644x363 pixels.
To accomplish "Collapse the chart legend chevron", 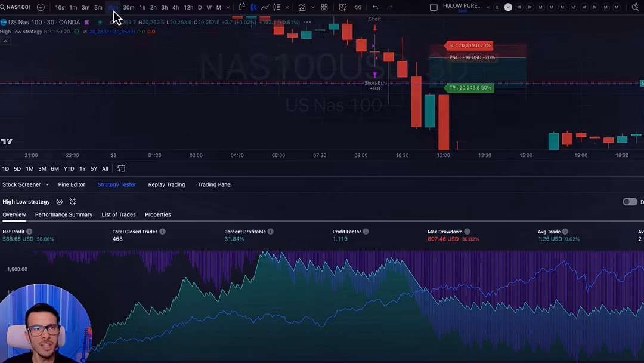I will click(x=5, y=41).
